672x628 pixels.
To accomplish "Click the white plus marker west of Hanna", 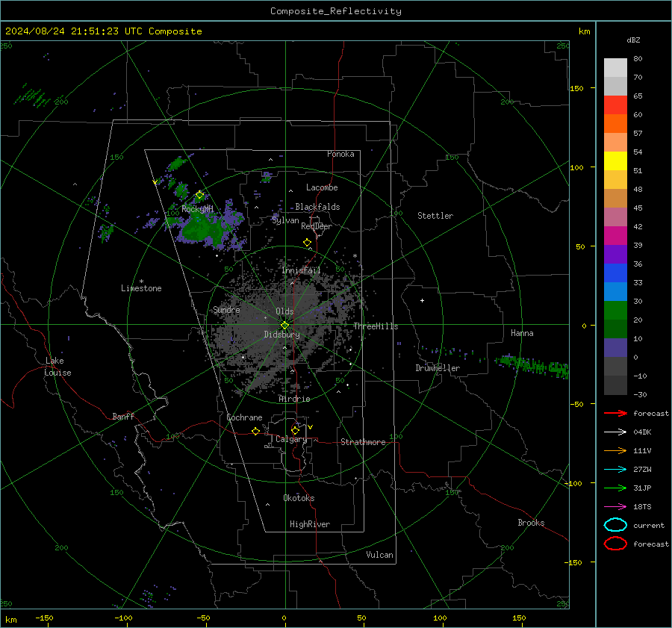I will [422, 300].
